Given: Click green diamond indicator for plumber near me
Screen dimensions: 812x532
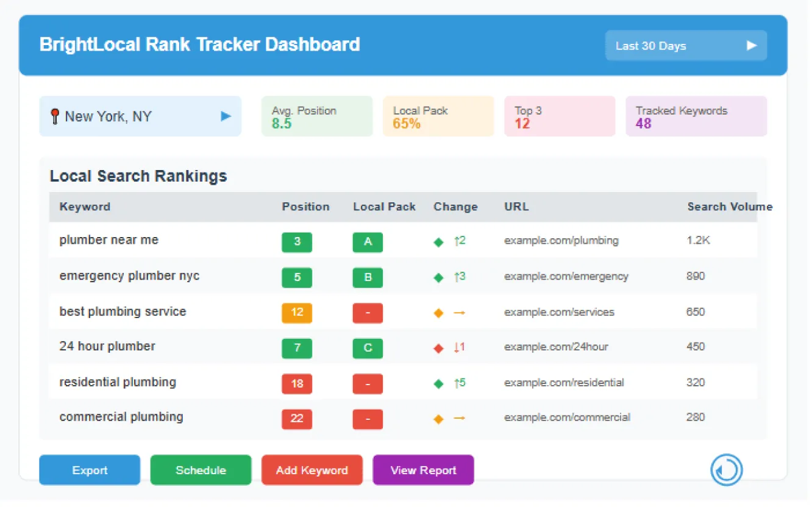Looking at the screenshot, I should click(438, 242).
